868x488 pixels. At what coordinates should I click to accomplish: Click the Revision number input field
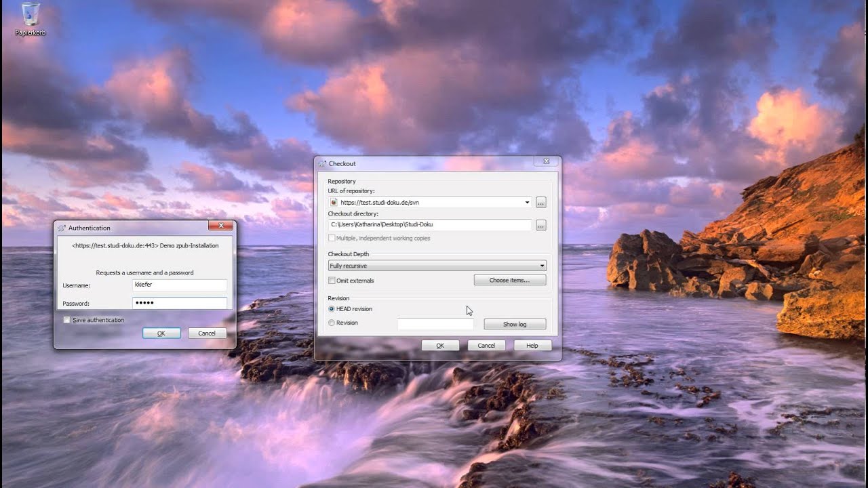click(x=436, y=324)
